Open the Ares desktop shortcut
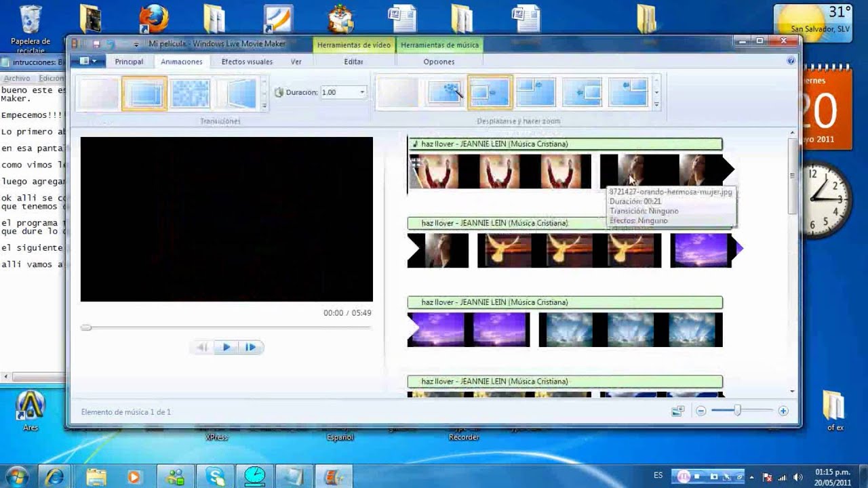Screen dimensions: 868x488 tap(31, 411)
